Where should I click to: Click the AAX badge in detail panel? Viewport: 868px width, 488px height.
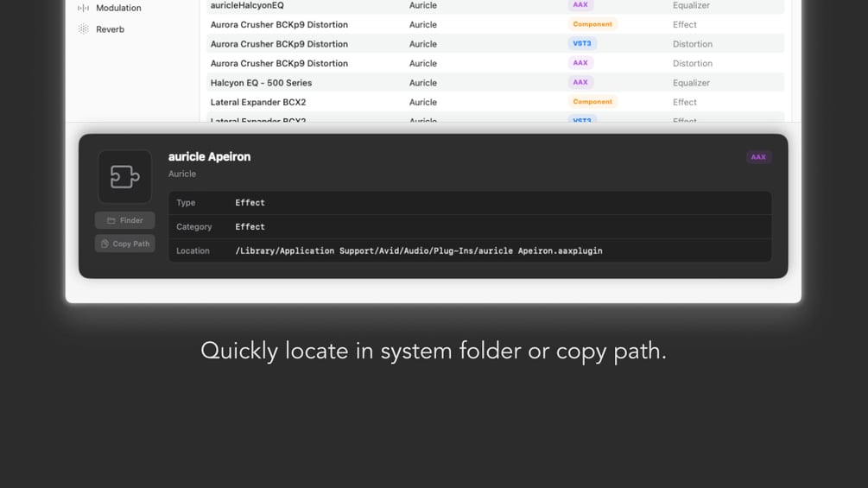(758, 157)
